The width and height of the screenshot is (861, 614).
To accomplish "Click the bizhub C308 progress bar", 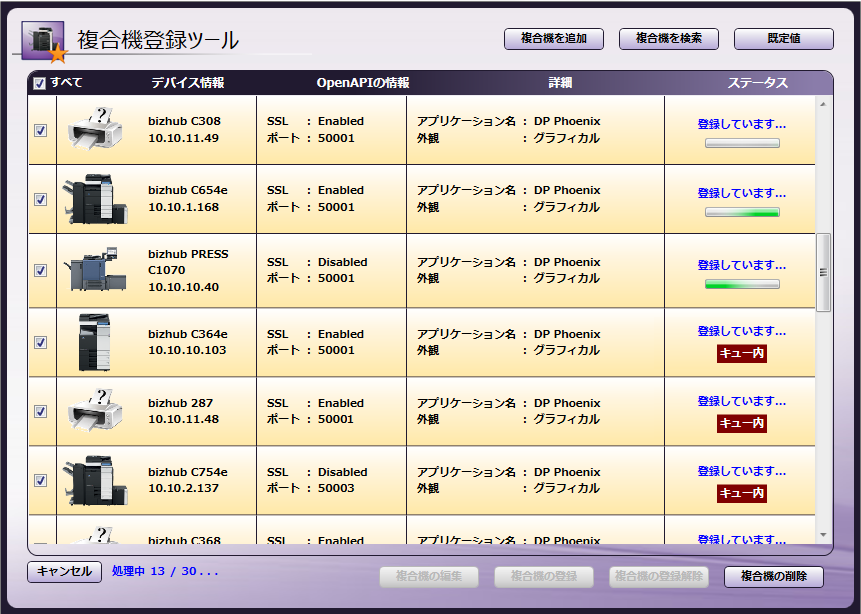I will 742,143.
